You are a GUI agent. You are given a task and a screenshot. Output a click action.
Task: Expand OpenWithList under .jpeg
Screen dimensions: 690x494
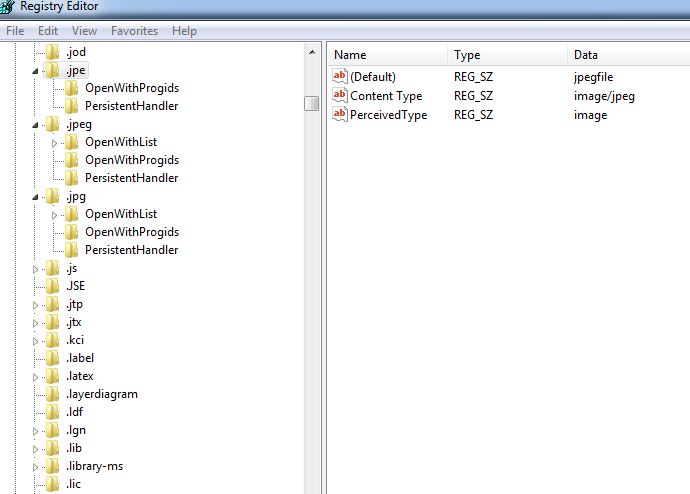[x=54, y=143]
